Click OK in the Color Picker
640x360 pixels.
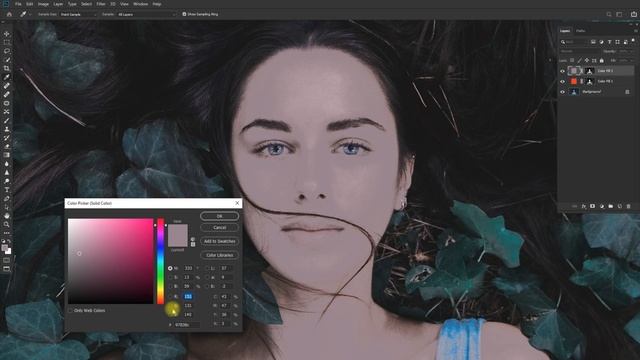click(220, 216)
